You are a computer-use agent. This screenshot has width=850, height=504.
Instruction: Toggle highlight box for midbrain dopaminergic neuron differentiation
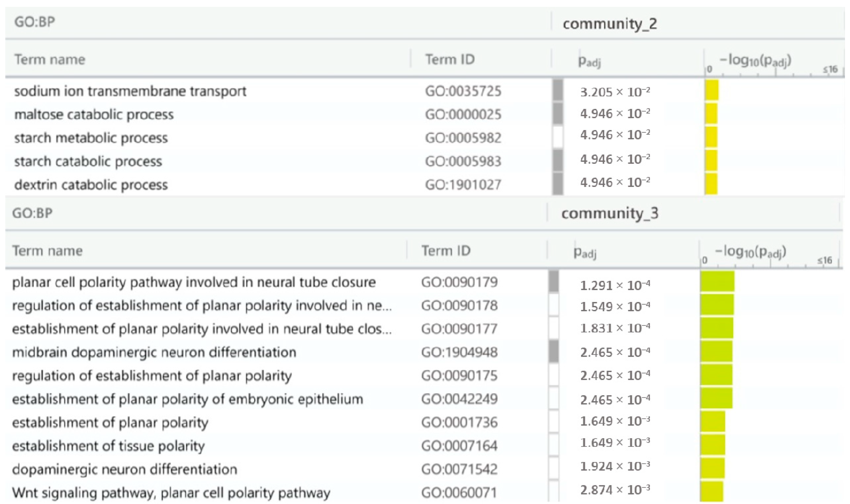pos(553,352)
